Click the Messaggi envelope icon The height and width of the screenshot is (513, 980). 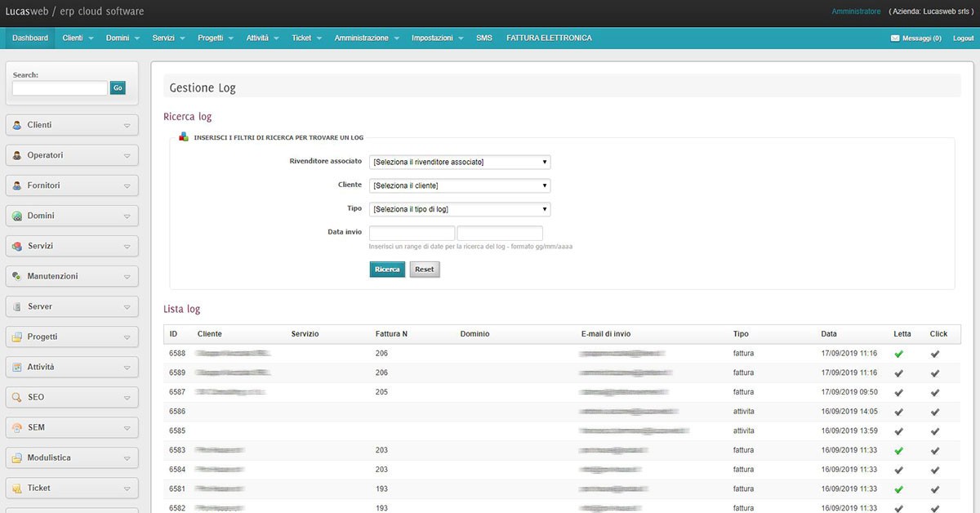pyautogui.click(x=895, y=38)
